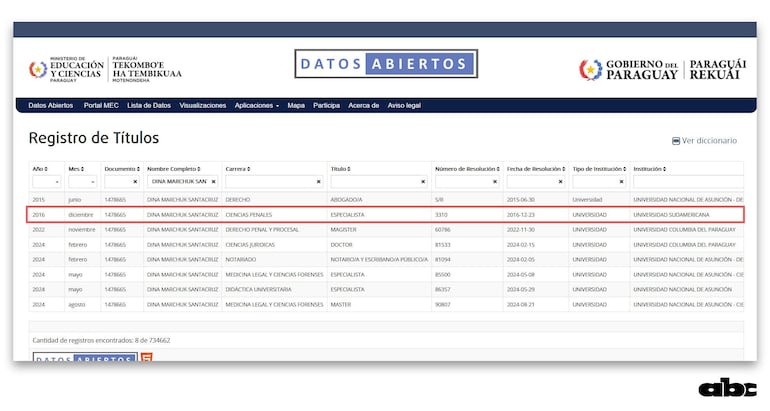Sort by Fecha de Resolución arrows
This screenshot has height=411, width=770.
[564, 169]
